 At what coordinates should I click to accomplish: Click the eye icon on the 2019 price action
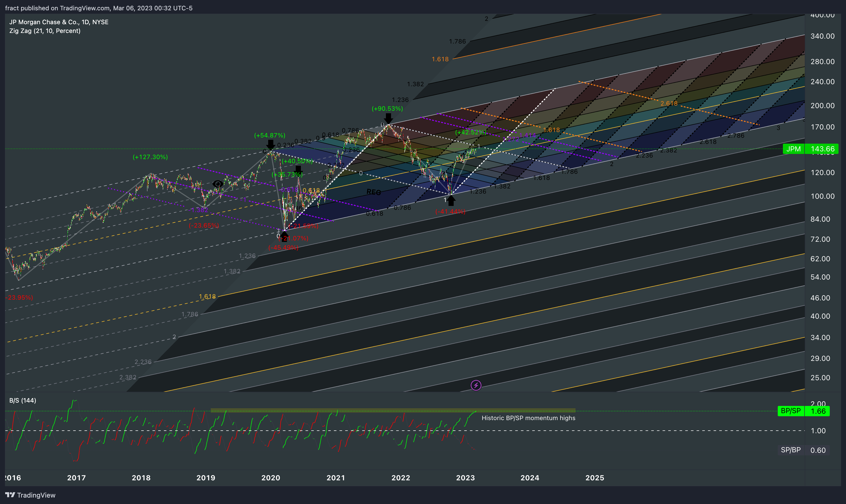coord(217,184)
